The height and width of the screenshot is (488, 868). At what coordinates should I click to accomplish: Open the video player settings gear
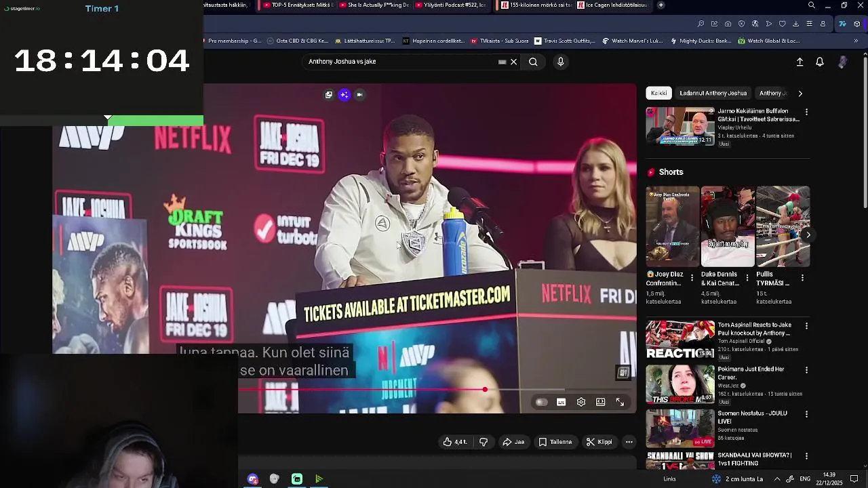pos(581,402)
